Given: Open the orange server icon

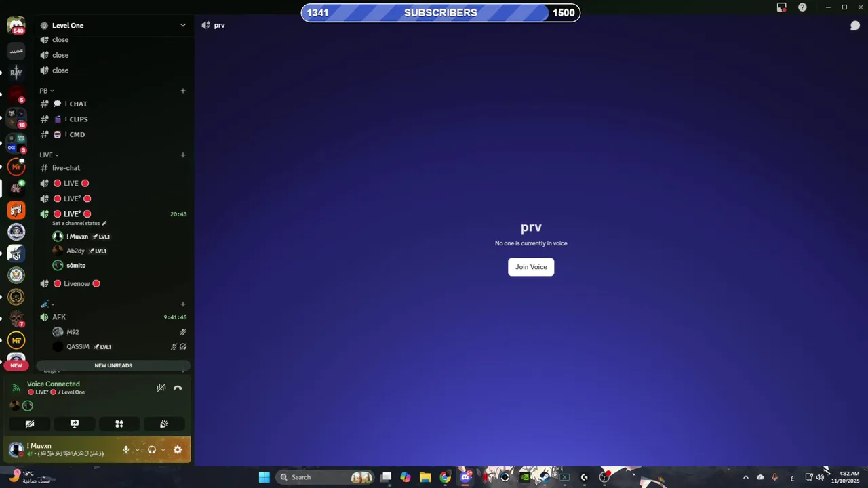Looking at the screenshot, I should [16, 210].
